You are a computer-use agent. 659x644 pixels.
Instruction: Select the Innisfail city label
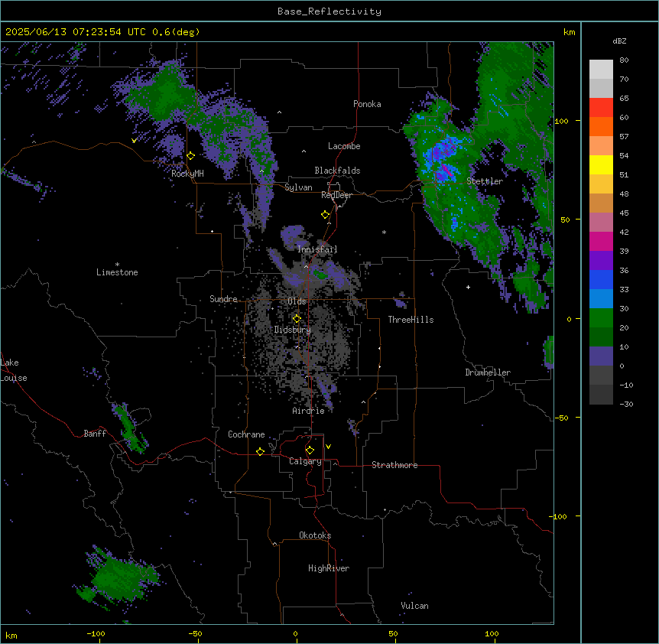pos(317,249)
